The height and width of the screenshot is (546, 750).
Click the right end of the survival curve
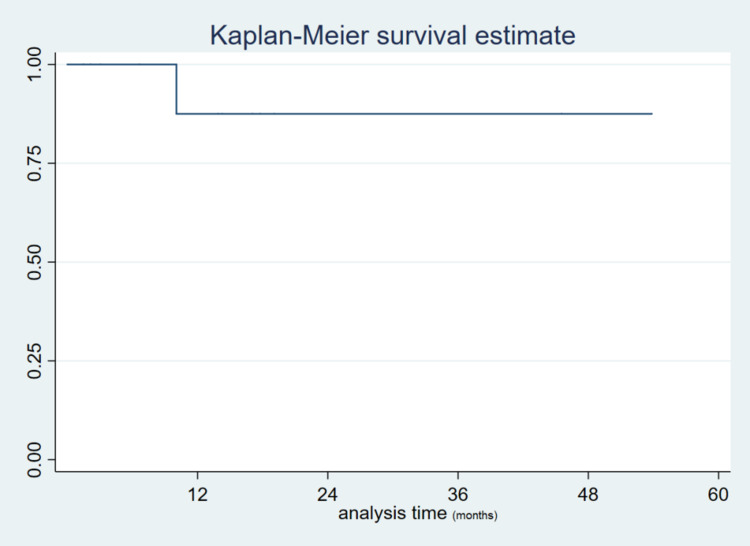pyautogui.click(x=651, y=114)
